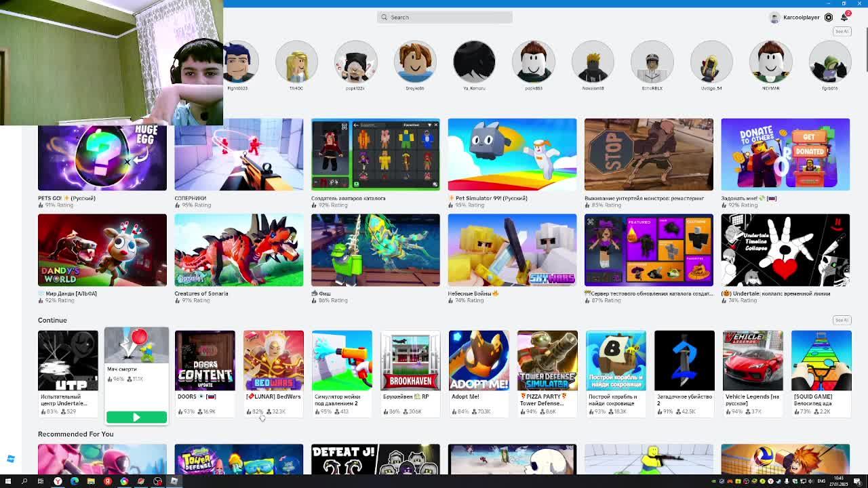This screenshot has width=868, height=488.
Task: Click Creatures of Sonaria title link
Action: (x=201, y=293)
